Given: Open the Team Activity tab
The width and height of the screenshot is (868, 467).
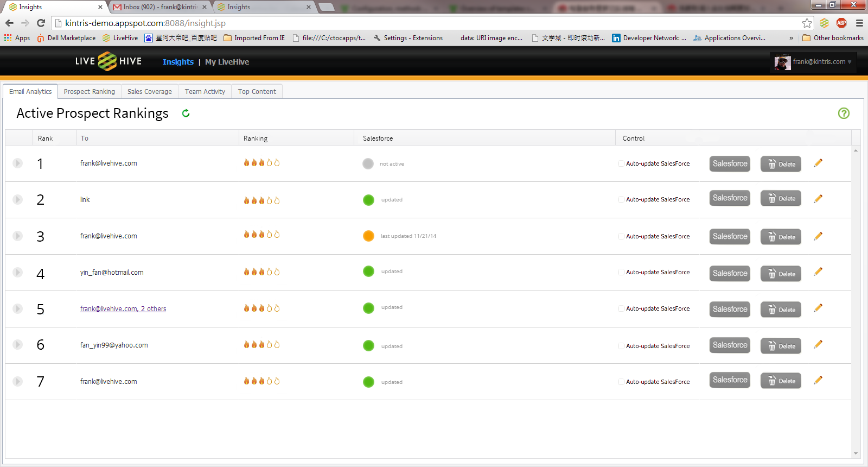Looking at the screenshot, I should [x=205, y=91].
